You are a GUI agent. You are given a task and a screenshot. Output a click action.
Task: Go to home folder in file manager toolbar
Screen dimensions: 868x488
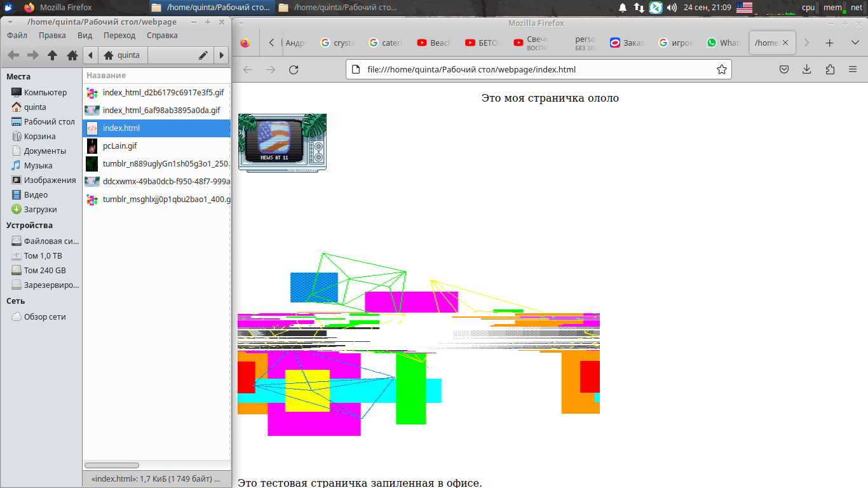click(72, 55)
